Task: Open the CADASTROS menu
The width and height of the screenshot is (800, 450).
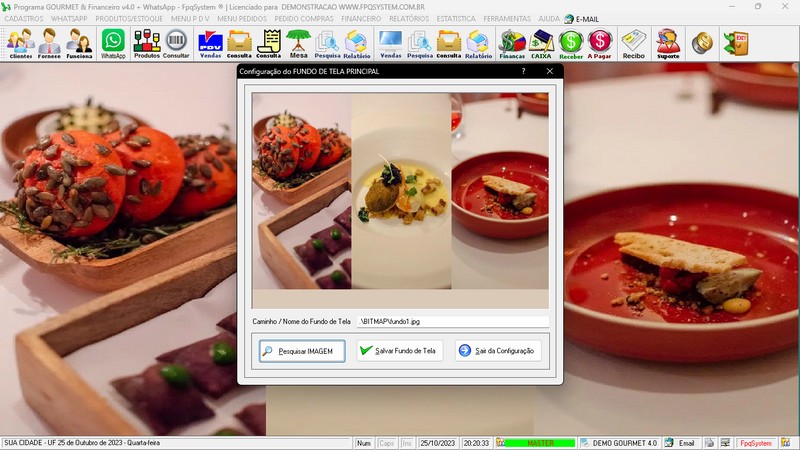Action: point(23,18)
